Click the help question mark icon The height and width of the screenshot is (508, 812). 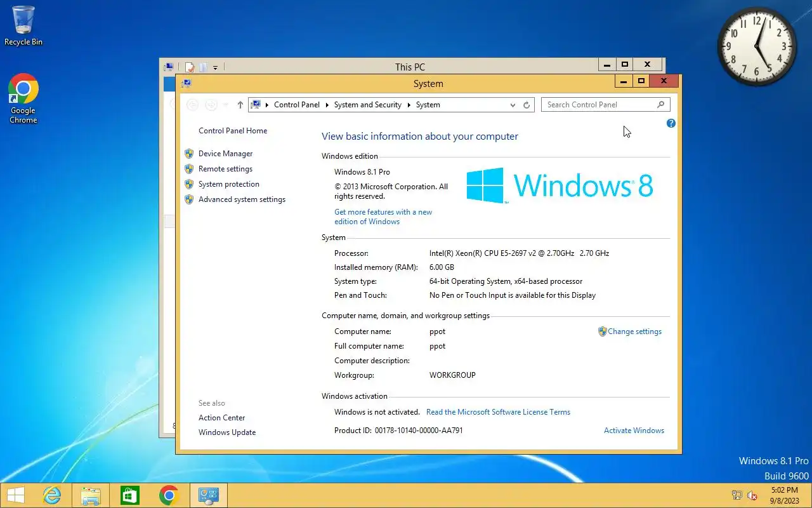point(671,123)
